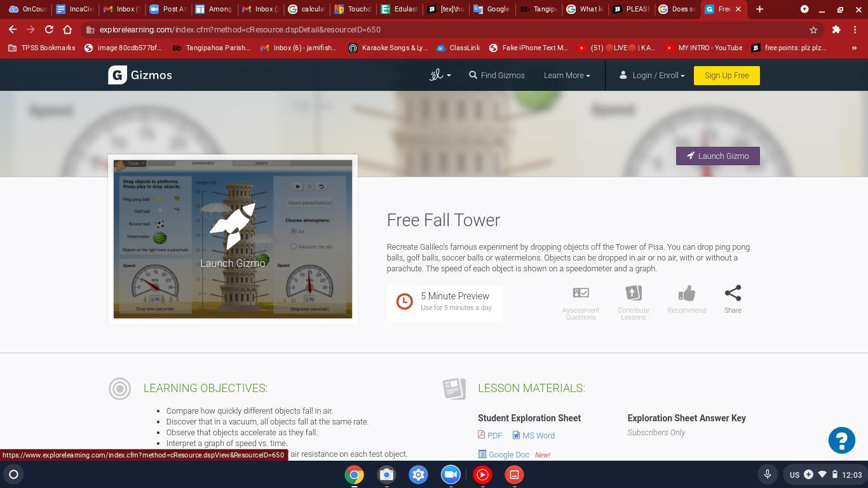
Task: Switch to the PLEASE tab
Action: pos(632,9)
